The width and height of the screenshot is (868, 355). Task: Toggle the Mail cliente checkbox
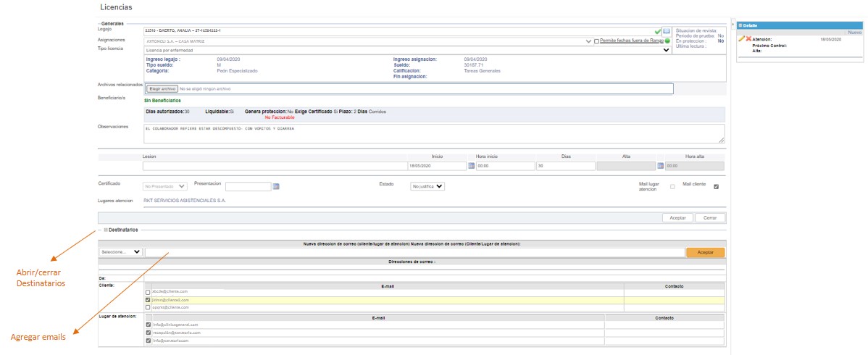click(x=716, y=187)
